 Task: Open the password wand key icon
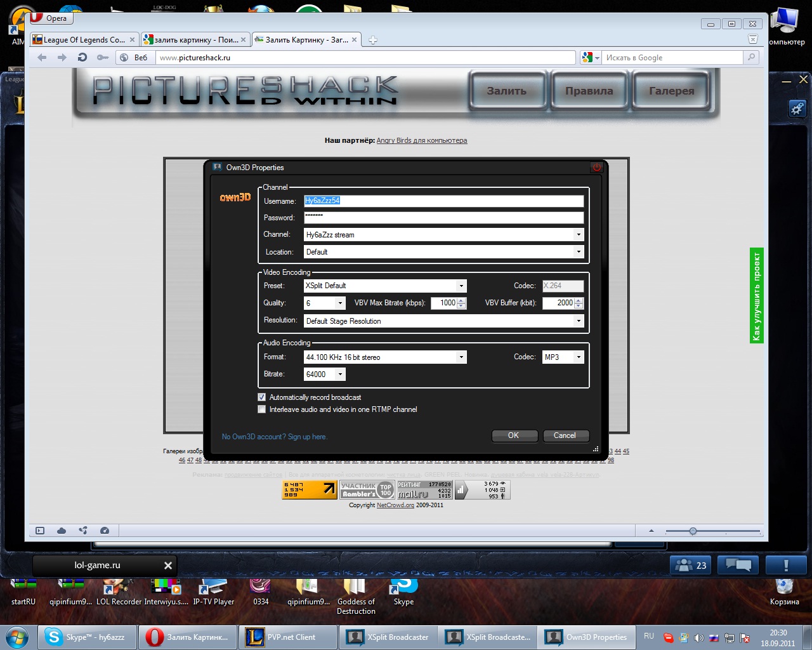[x=102, y=57]
